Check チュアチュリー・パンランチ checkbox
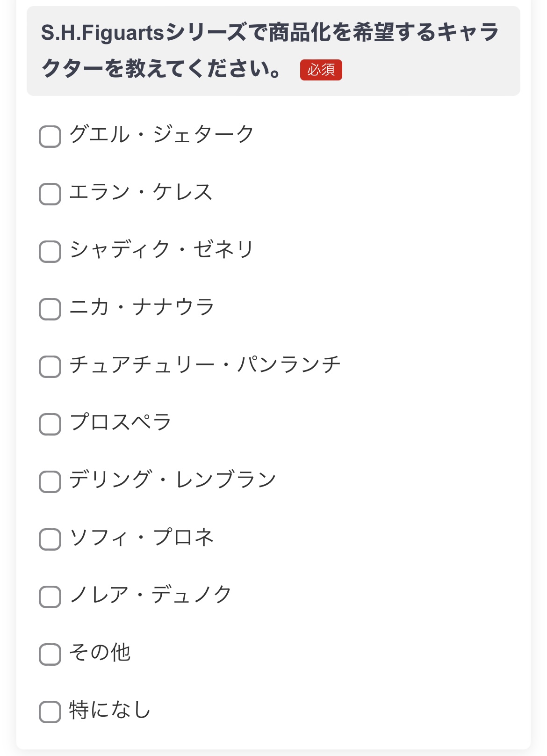The height and width of the screenshot is (756, 547). click(50, 367)
